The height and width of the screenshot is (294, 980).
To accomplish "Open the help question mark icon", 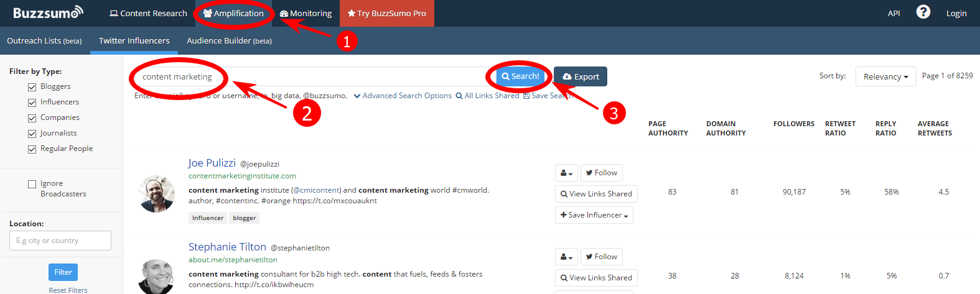I will point(923,12).
